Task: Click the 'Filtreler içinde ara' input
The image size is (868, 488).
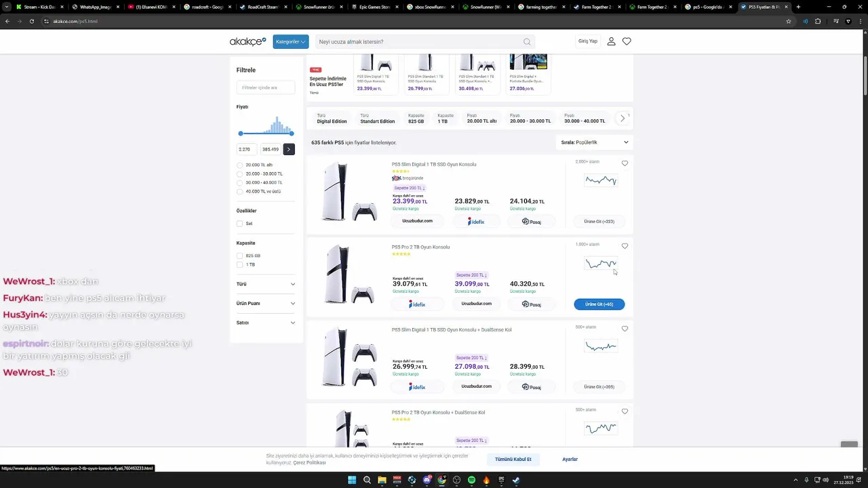Action: [266, 87]
